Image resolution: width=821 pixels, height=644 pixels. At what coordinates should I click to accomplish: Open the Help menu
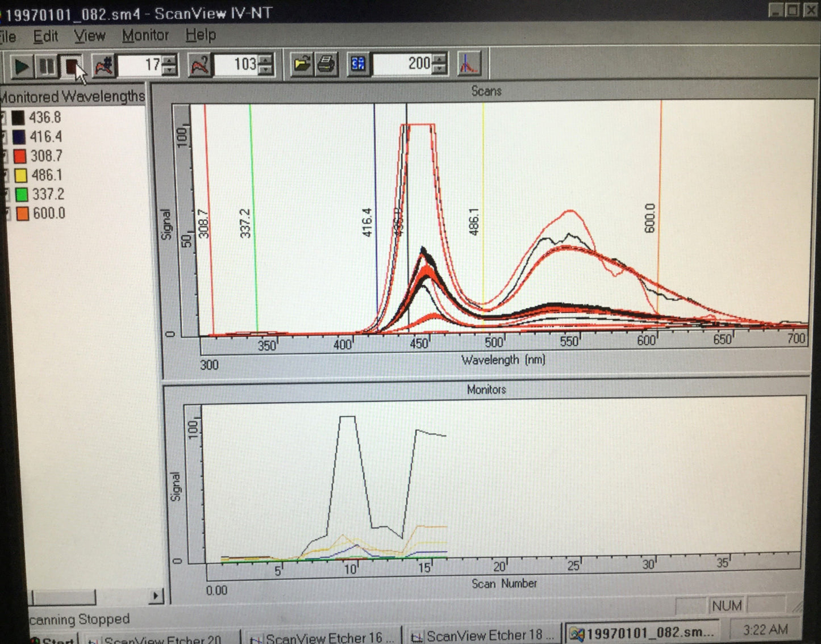[x=201, y=35]
